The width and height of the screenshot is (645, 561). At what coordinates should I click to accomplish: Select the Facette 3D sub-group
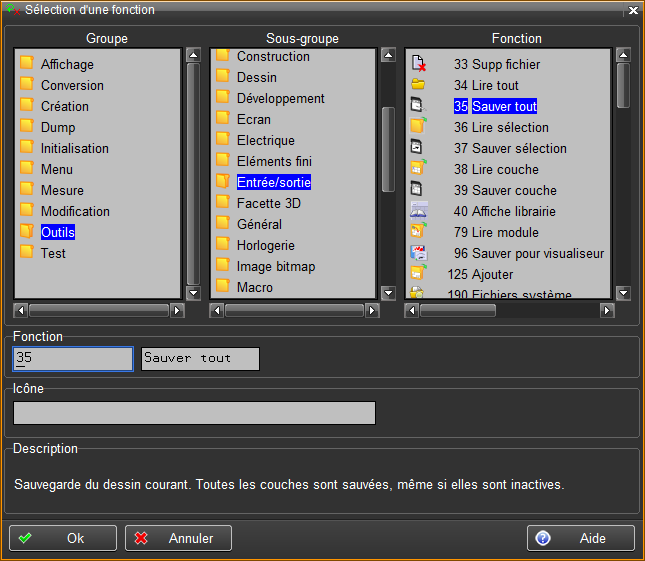pos(267,203)
